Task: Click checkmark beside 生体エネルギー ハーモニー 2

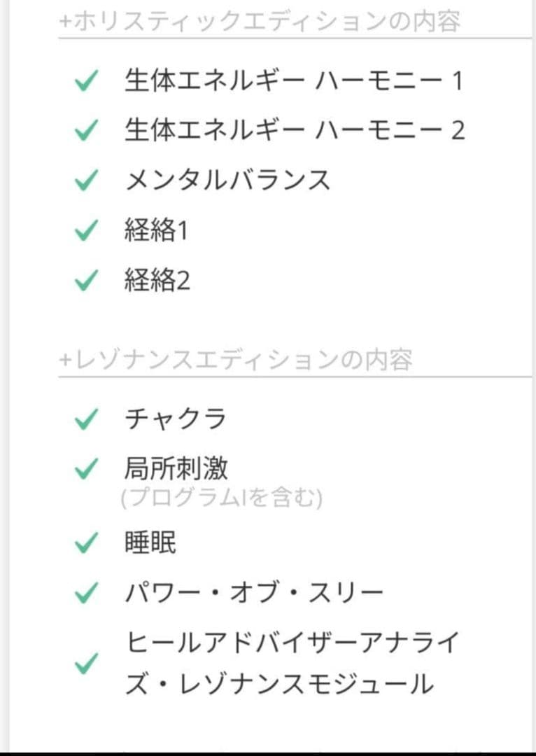Action: click(85, 131)
